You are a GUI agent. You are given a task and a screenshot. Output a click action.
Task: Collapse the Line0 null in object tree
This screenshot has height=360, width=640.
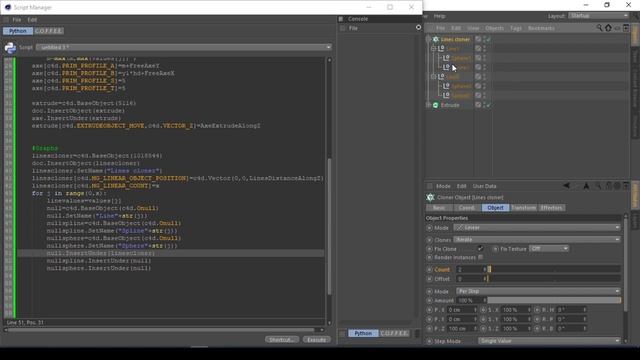433,77
